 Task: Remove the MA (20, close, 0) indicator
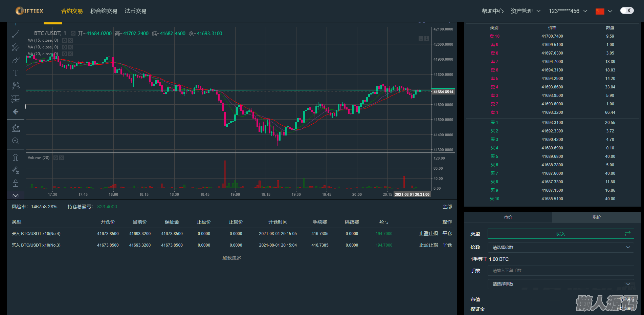(x=70, y=54)
